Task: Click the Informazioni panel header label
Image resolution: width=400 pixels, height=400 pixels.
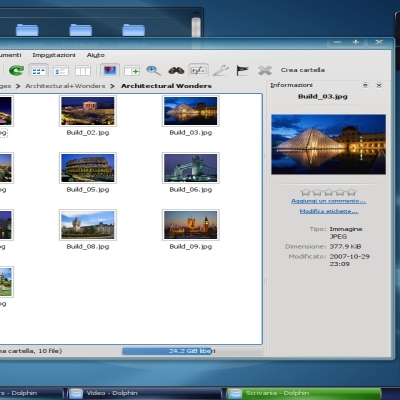Action: 291,85
